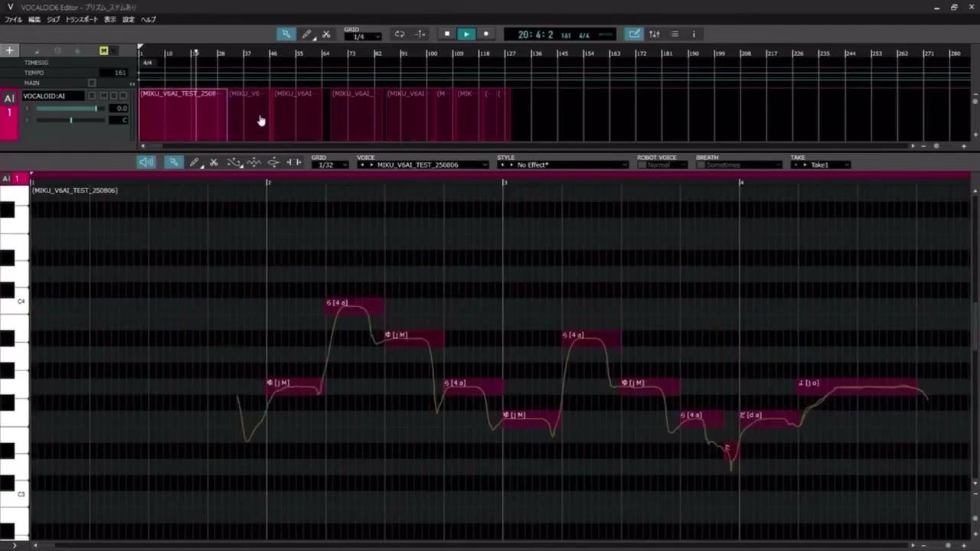Toggle loop playback icon
Screen dimensions: 980x551
click(400, 34)
